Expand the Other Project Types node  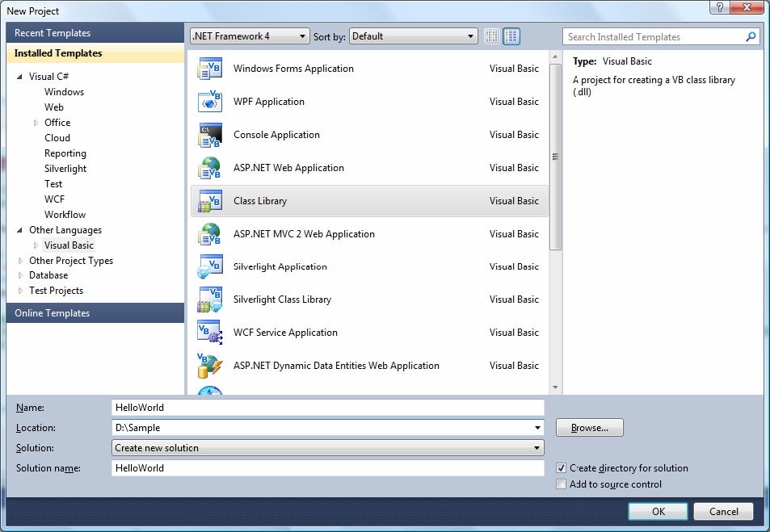coord(20,261)
